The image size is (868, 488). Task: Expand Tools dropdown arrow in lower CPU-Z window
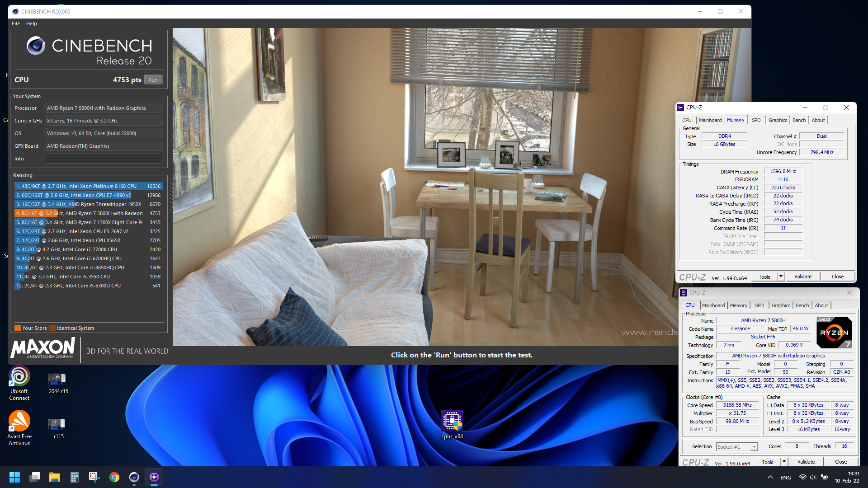[x=784, y=462]
